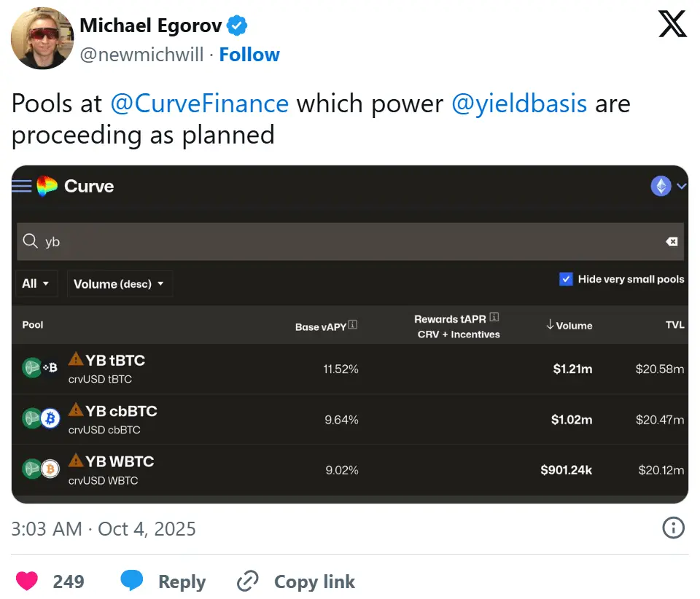Expand the Ethereum network selector

coord(669,187)
